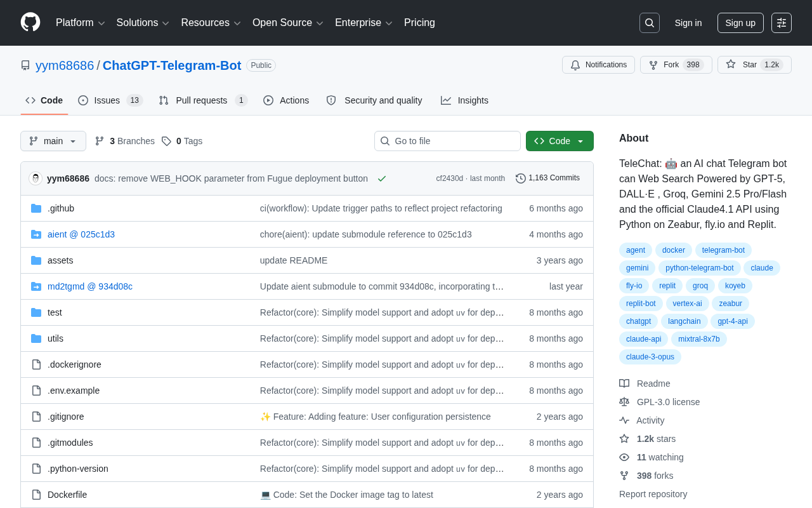This screenshot has width=812, height=508.
Task: Switch to the Issues tab
Action: 110,100
